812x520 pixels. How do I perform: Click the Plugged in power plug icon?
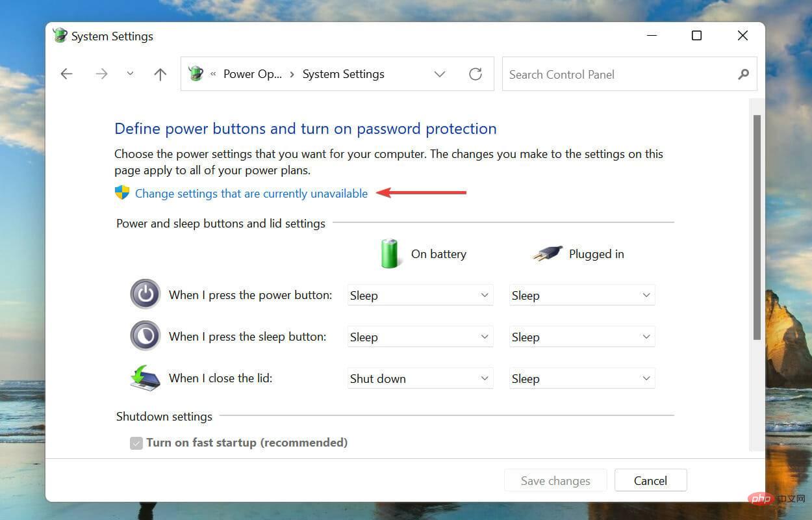point(547,253)
